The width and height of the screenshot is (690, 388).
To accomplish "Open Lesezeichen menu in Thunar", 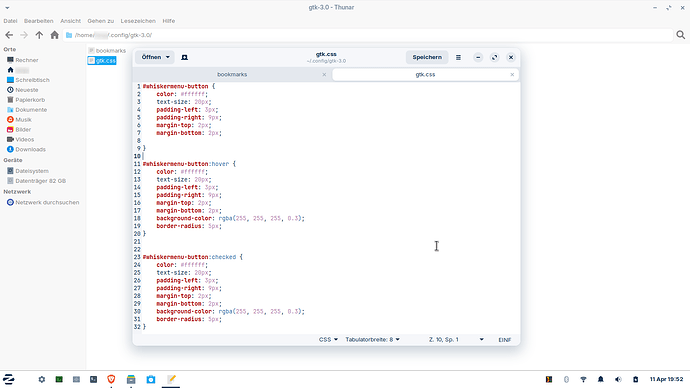I will tap(138, 21).
